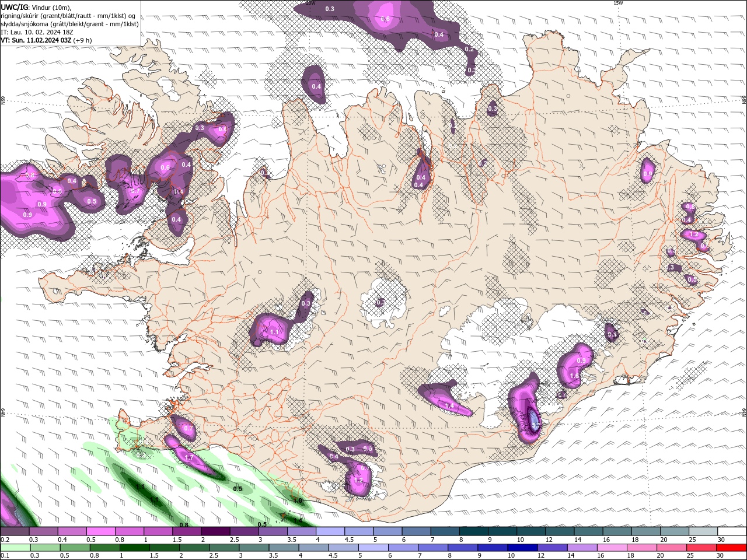This screenshot has width=747, height=560.
Task: Click the black 1.0 rainfall value label
Action: [298, 501]
